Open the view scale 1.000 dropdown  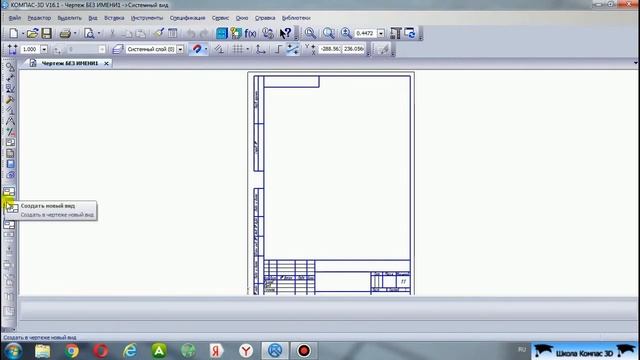point(44,49)
